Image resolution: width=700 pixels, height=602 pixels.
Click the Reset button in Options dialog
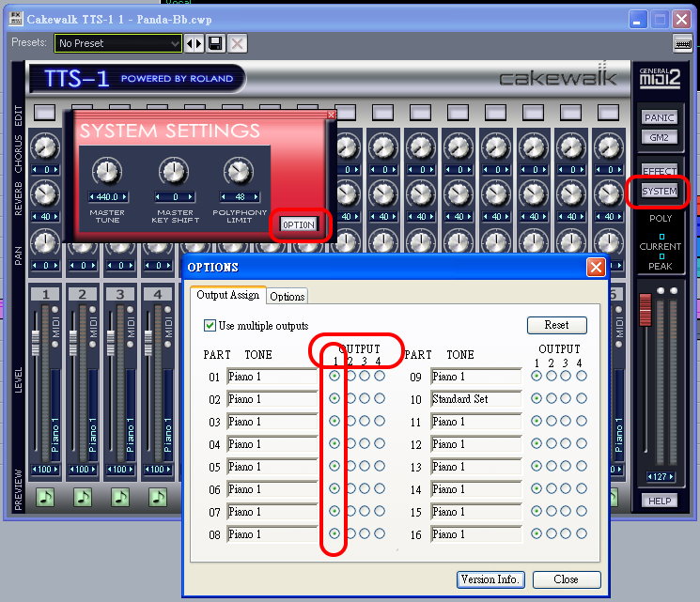[556, 325]
